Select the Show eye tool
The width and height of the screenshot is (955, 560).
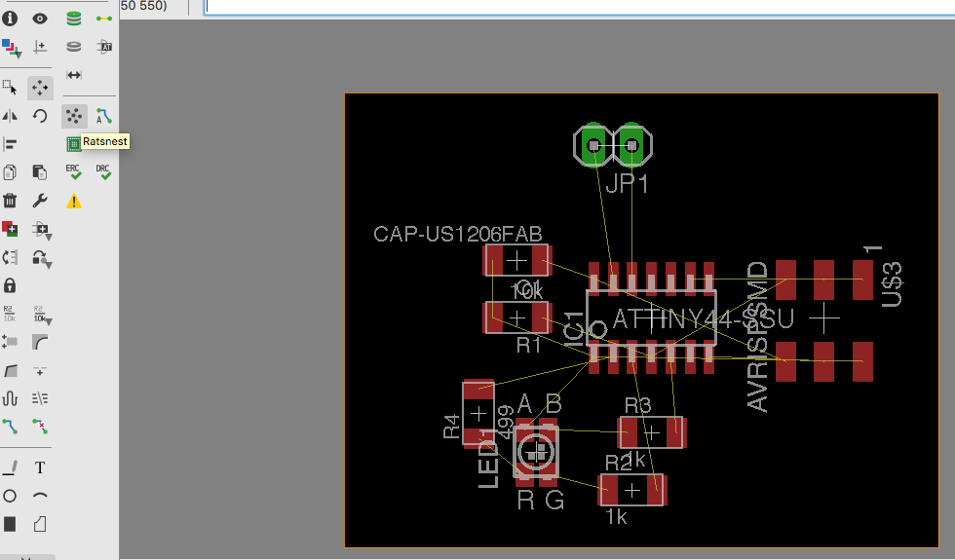click(40, 19)
